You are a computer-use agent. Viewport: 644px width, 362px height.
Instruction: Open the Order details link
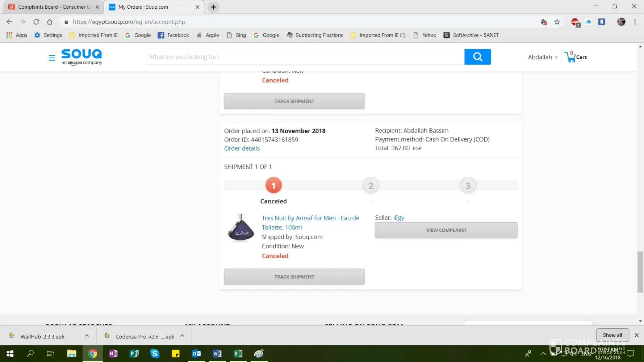(242, 148)
